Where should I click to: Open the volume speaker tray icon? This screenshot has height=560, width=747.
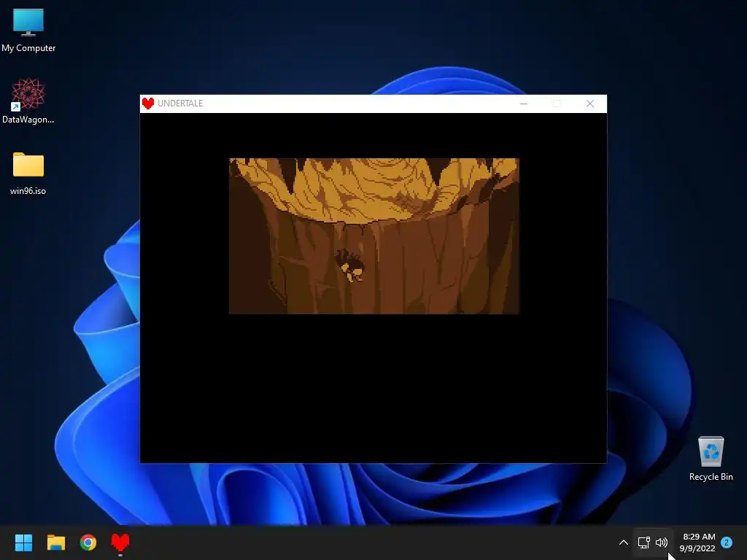tap(661, 542)
